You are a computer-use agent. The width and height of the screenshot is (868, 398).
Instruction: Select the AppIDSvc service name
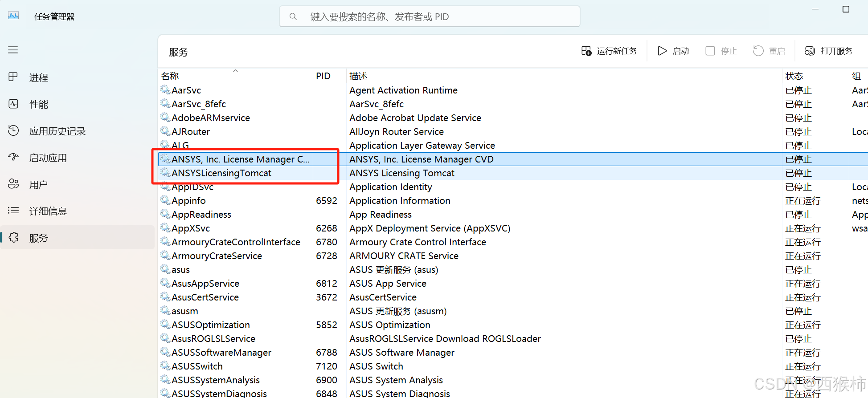192,187
